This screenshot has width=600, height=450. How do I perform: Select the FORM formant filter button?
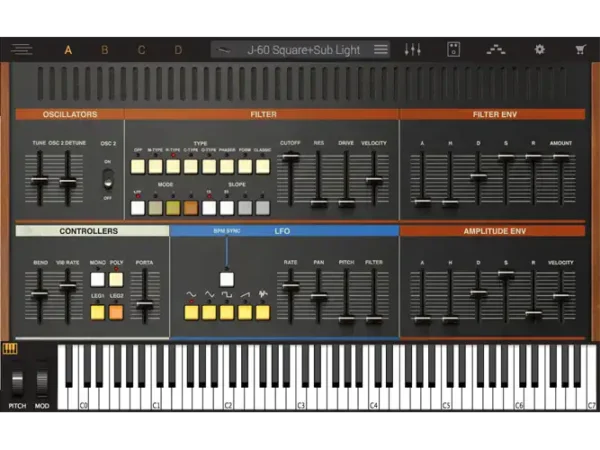pos(245,166)
